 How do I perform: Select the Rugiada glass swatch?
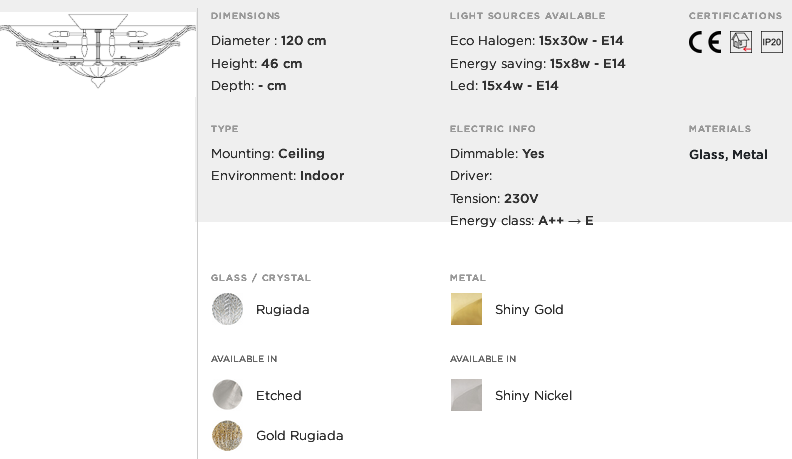point(227,309)
